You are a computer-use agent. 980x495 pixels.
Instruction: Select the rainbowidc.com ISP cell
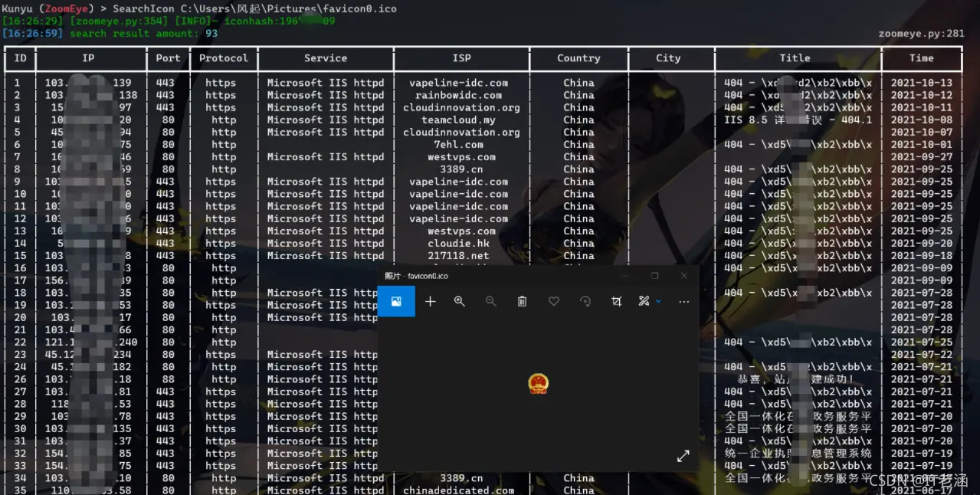[458, 95]
